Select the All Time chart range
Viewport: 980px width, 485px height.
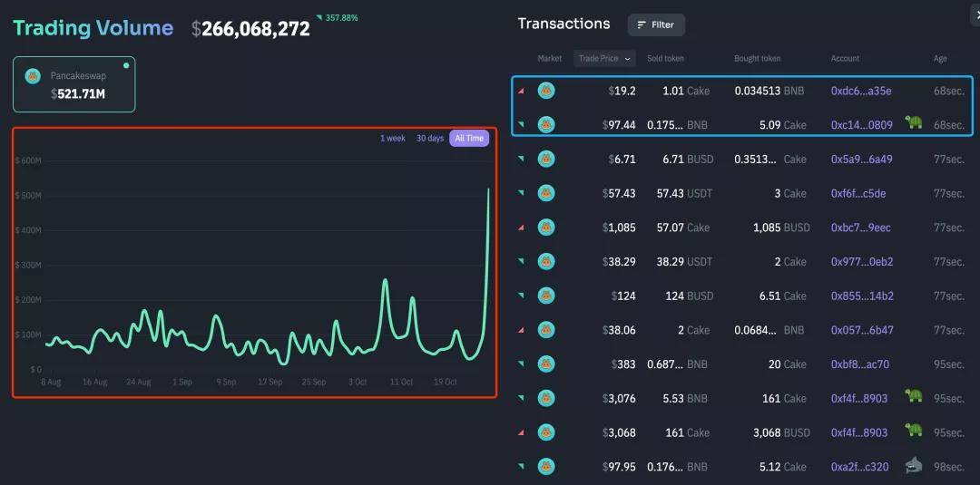click(469, 139)
